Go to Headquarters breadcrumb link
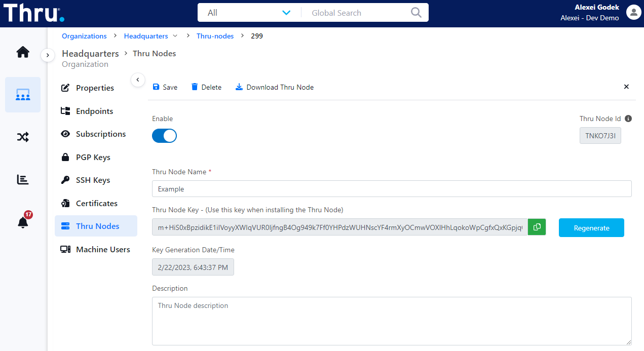This screenshot has width=644, height=351. tap(146, 36)
